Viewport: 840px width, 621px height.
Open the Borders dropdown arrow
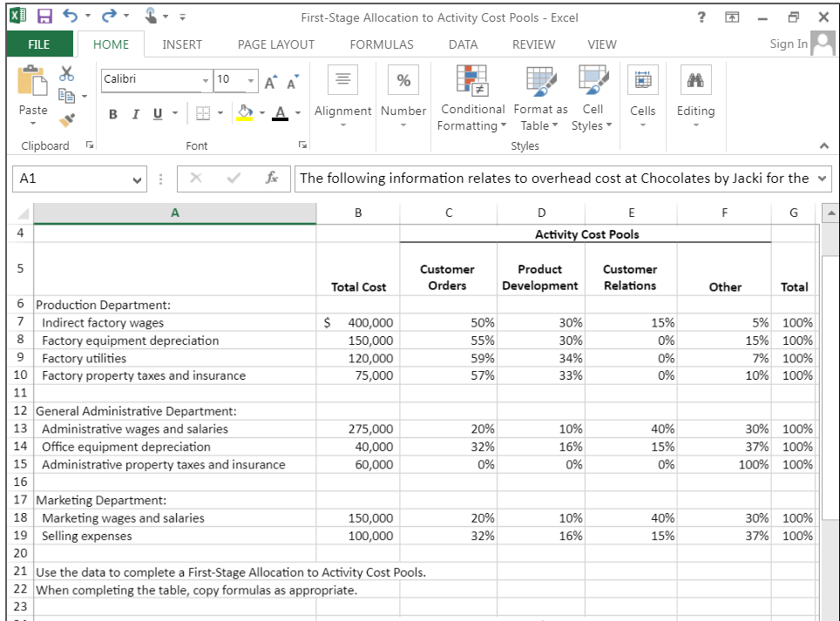tap(220, 113)
